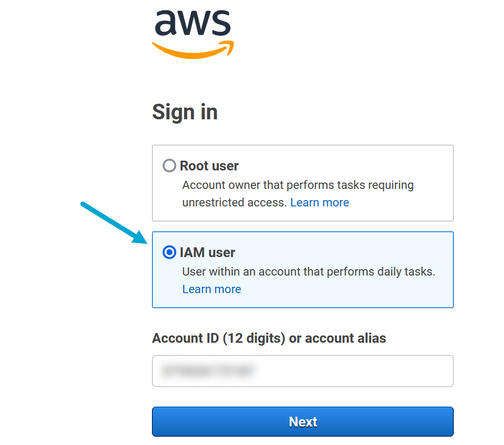Screen dimensions: 504x445
Task: Click the blurred account ID value
Action: click(208, 371)
